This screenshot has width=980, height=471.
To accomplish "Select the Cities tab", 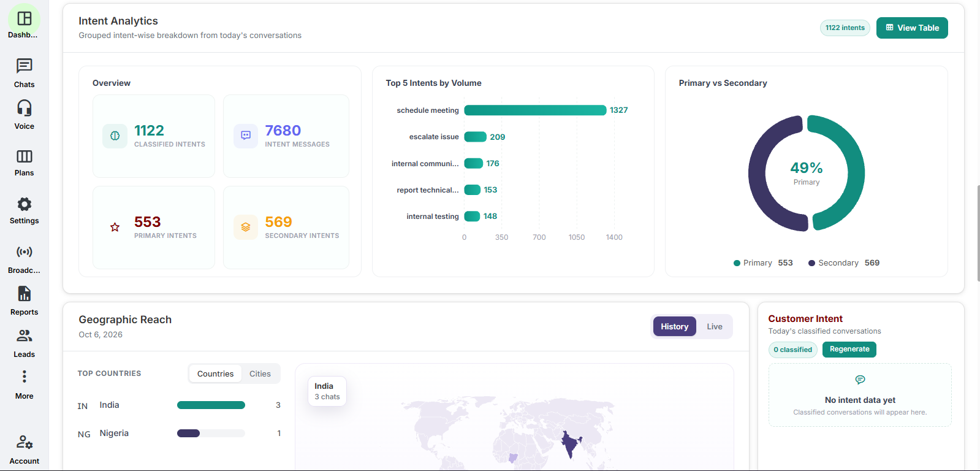I will pyautogui.click(x=260, y=373).
